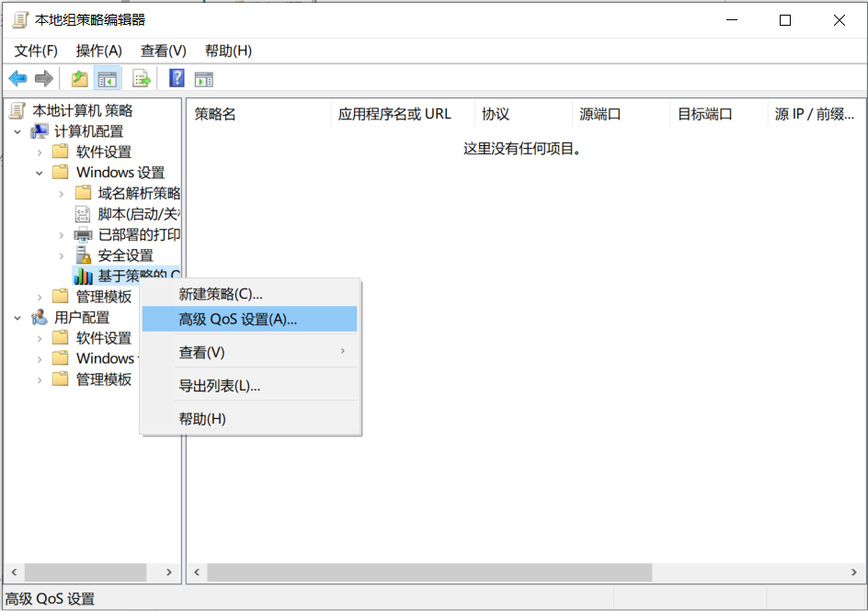Screen dimensions: 868x611
Task: Expand the 安全设置 node
Action: coord(62,256)
